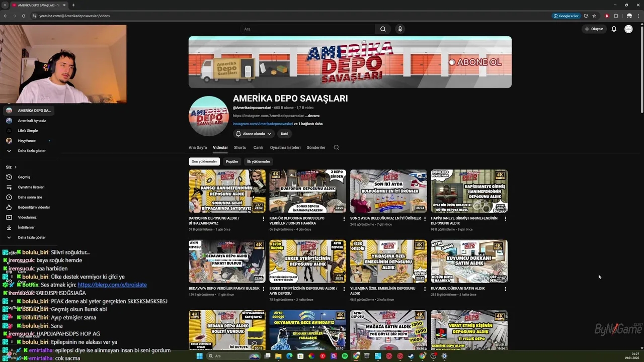Open options menu for ERKEK STRİPTİZCİNİN DEPOSUNU video
The height and width of the screenshot is (362, 644).
[x=344, y=289]
